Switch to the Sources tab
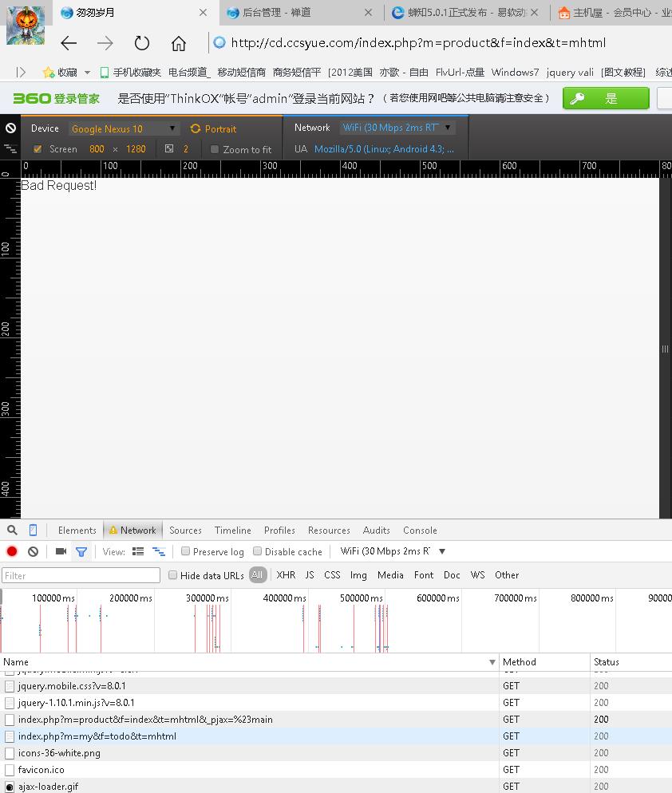 (x=185, y=530)
